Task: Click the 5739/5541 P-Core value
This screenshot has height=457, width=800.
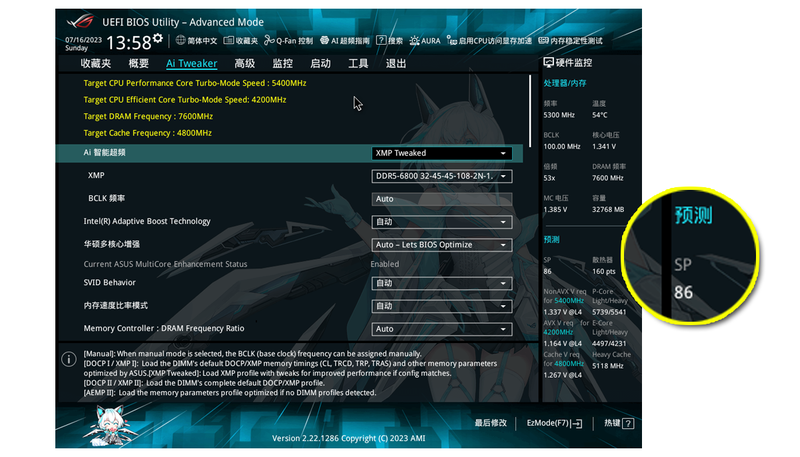Action: (609, 312)
